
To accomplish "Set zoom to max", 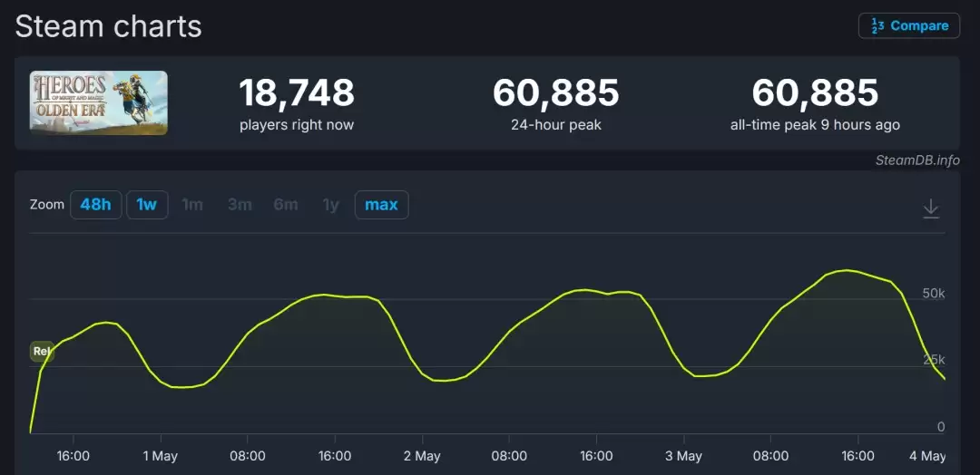I will coord(381,205).
